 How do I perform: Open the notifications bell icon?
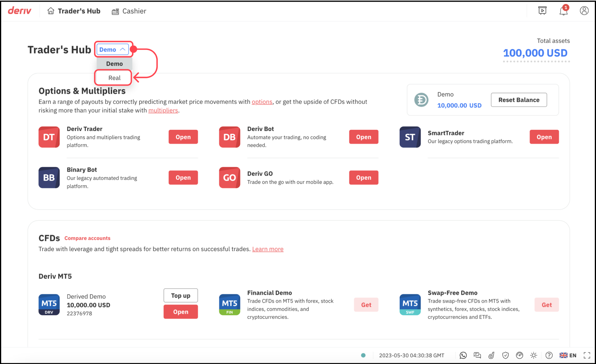(563, 11)
